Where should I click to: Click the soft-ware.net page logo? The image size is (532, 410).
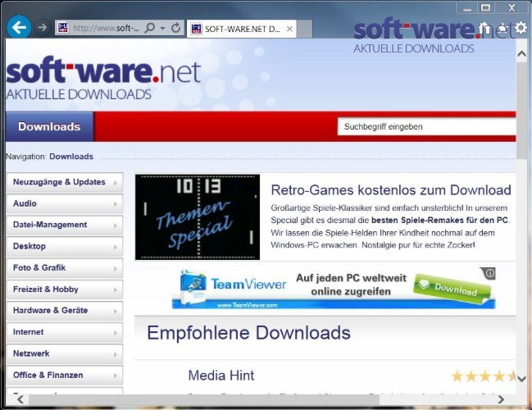click(103, 79)
